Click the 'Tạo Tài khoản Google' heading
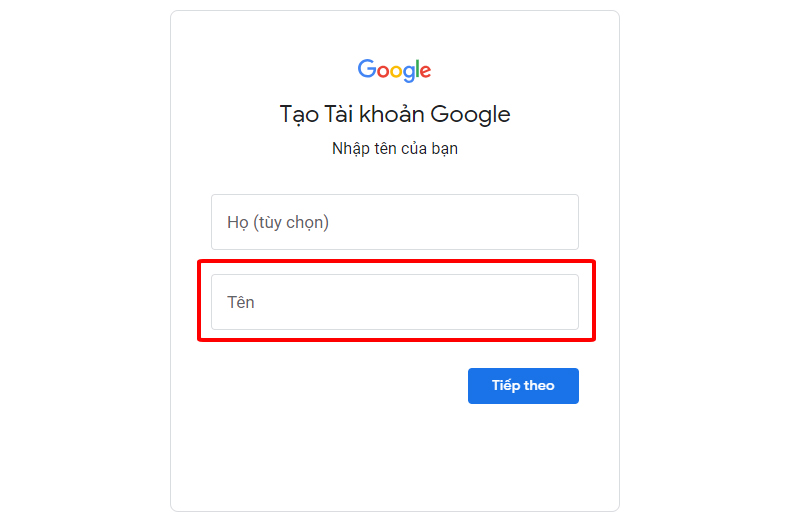800x522 pixels. point(395,115)
